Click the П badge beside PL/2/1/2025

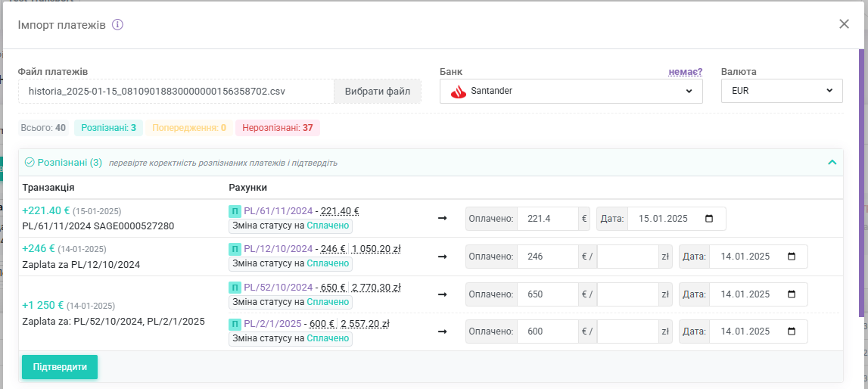coord(235,324)
